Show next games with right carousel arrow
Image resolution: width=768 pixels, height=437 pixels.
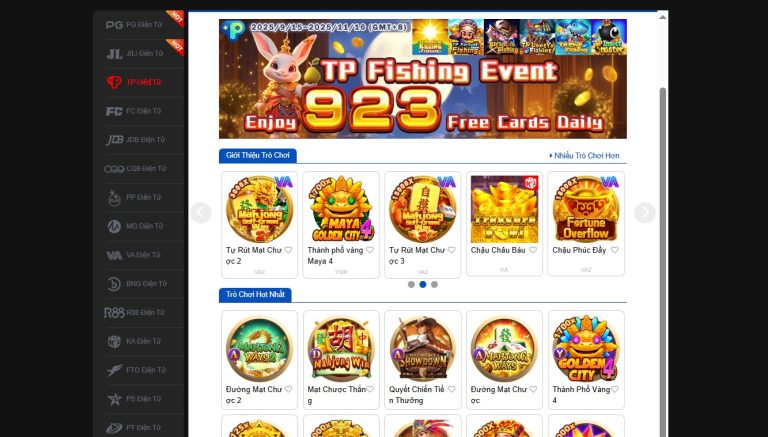tap(645, 213)
